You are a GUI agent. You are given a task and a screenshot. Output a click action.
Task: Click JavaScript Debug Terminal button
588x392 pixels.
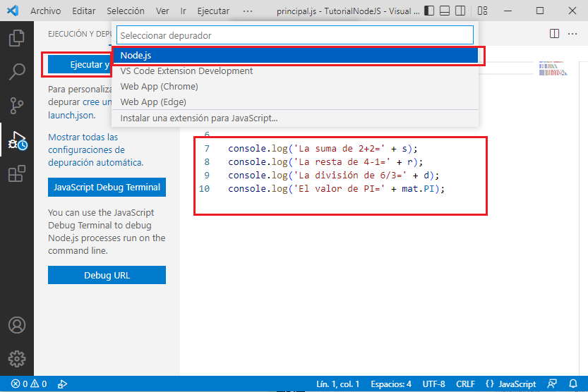[x=107, y=188]
